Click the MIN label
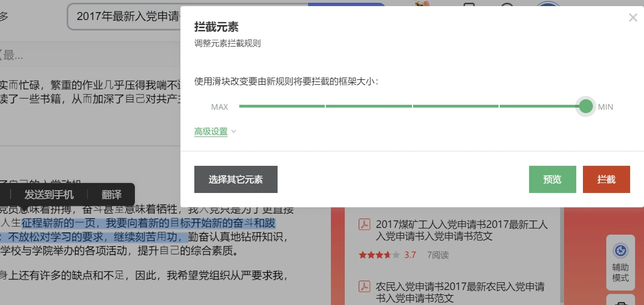 pos(605,107)
